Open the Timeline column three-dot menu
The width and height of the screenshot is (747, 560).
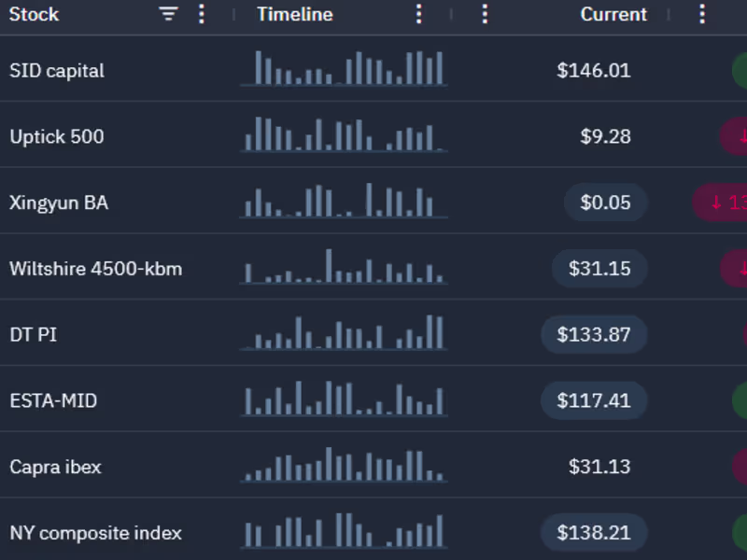click(419, 14)
